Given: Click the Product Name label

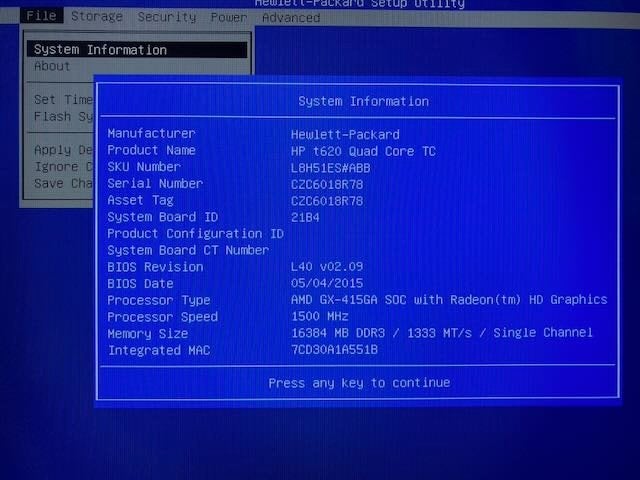Looking at the screenshot, I should point(151,150).
